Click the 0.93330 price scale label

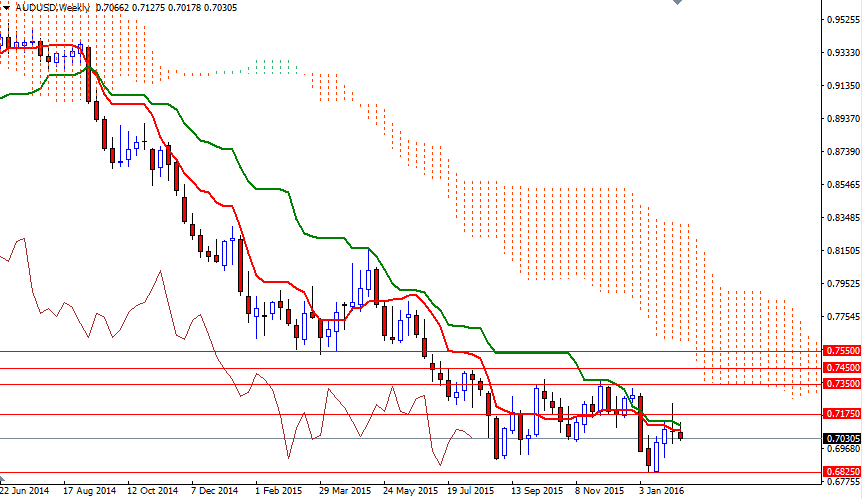843,53
